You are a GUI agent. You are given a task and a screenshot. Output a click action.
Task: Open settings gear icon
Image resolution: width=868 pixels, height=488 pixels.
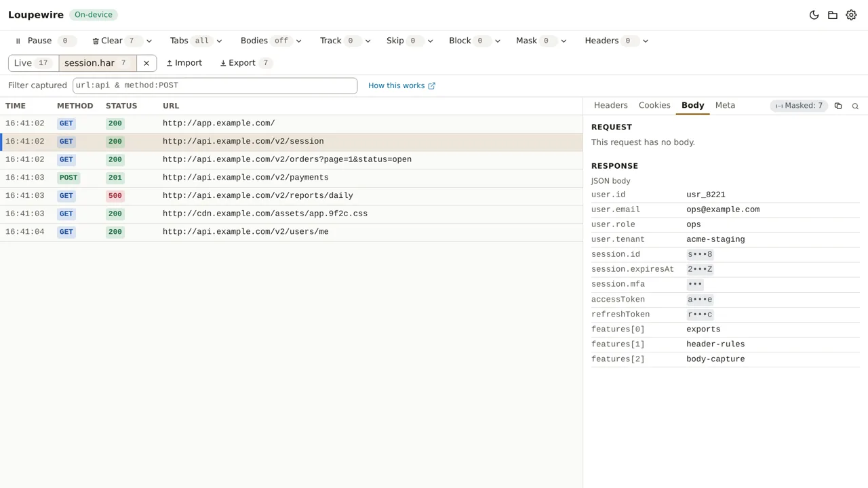851,15
